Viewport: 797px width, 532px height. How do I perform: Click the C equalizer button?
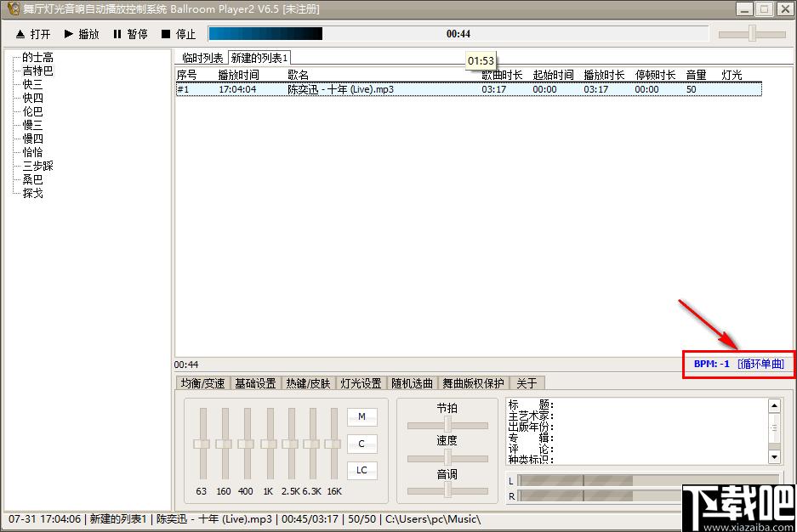tap(361, 444)
